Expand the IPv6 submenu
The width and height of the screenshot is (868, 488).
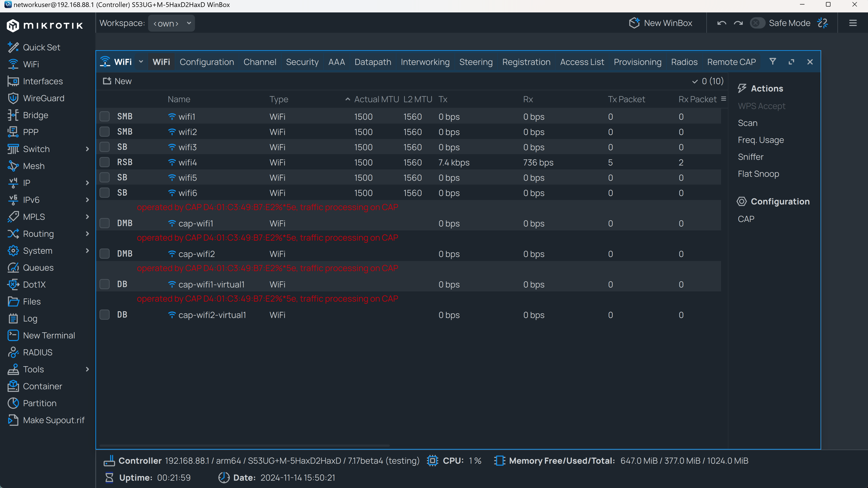31,199
